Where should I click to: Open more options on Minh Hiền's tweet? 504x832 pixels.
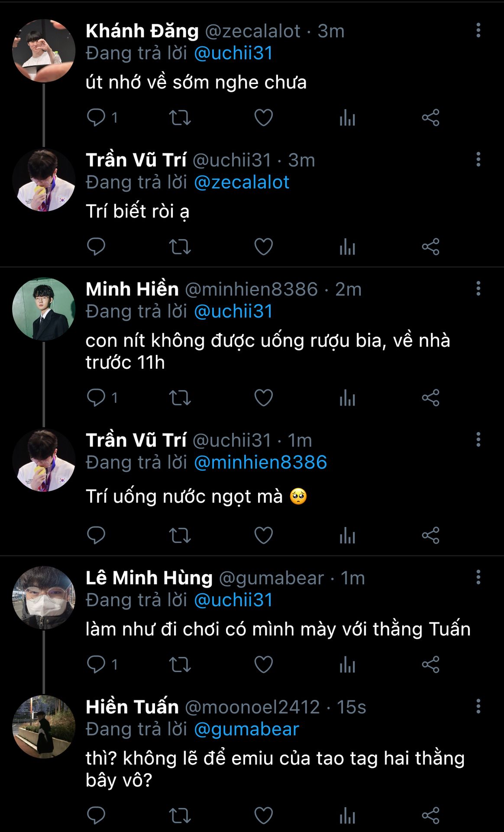coord(478,289)
